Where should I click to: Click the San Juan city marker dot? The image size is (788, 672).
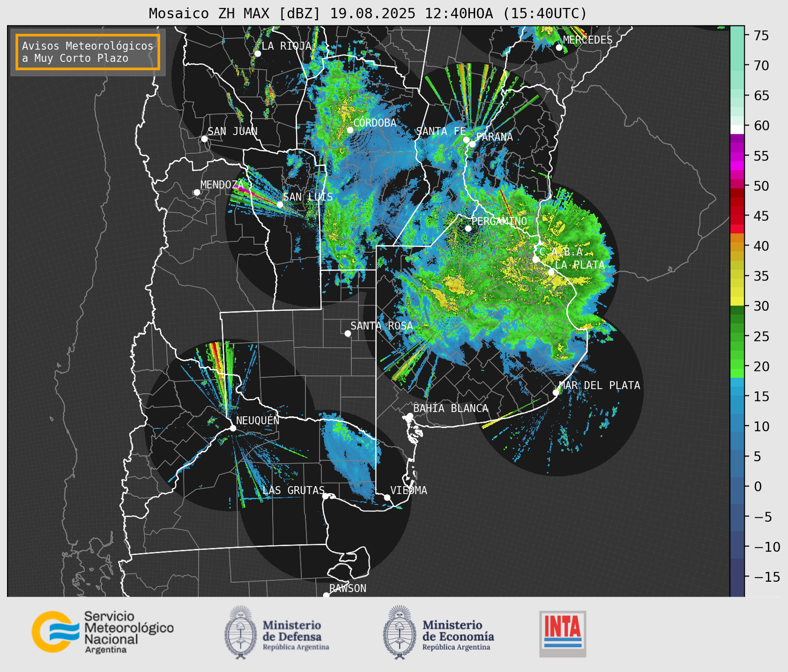pos(204,139)
